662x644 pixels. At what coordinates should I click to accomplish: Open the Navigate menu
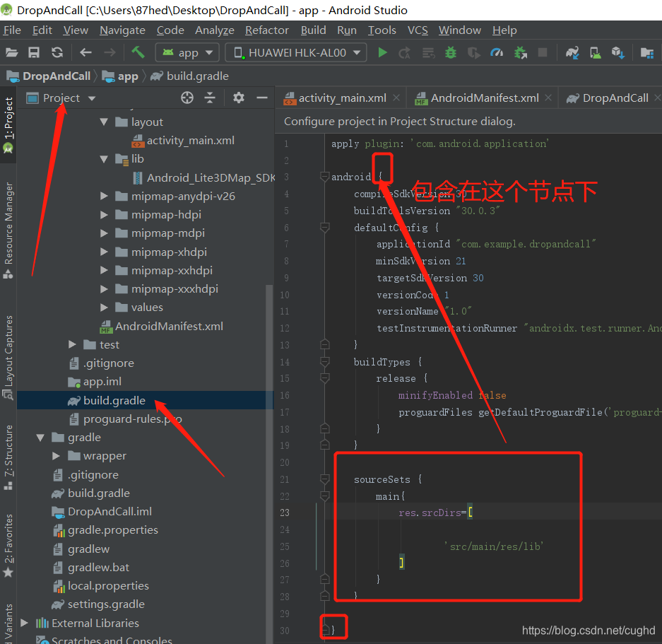pos(122,30)
